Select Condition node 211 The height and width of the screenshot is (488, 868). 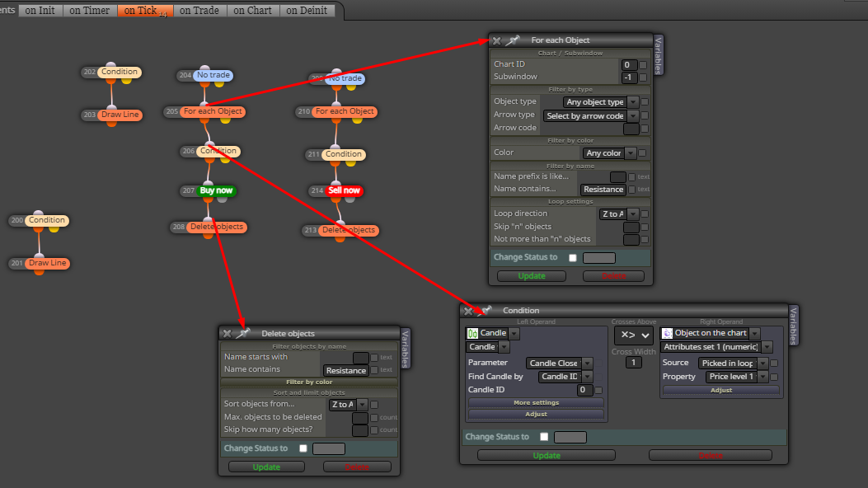(343, 154)
